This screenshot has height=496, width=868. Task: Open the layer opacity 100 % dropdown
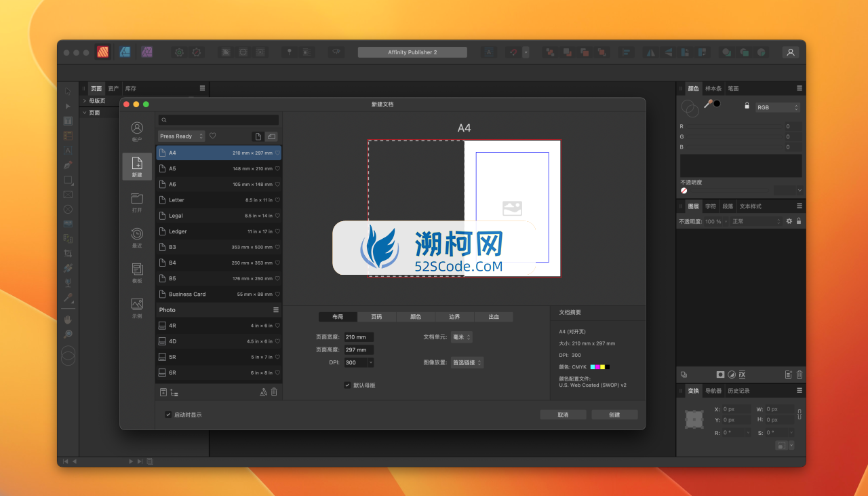coord(725,221)
